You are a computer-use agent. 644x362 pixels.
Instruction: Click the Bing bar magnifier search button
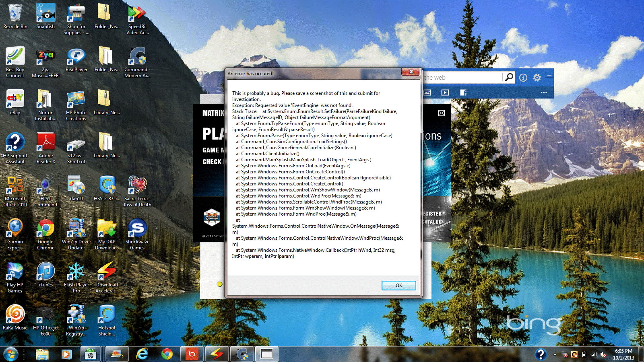[509, 77]
